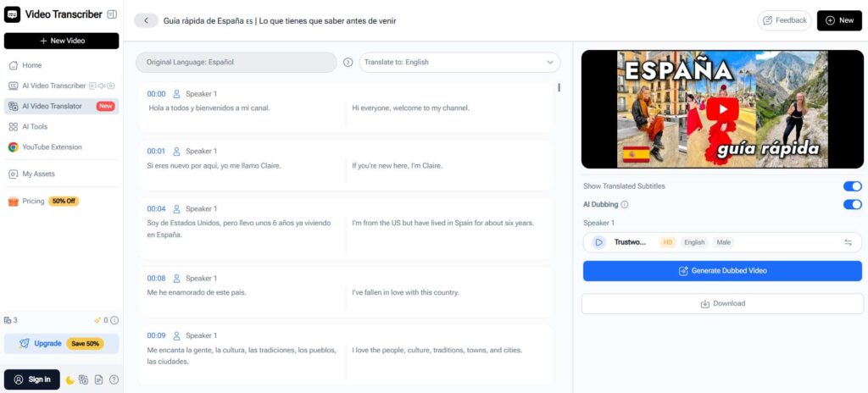This screenshot has width=868, height=393.
Task: Click the files count icon showing 3
Action: click(x=8, y=320)
